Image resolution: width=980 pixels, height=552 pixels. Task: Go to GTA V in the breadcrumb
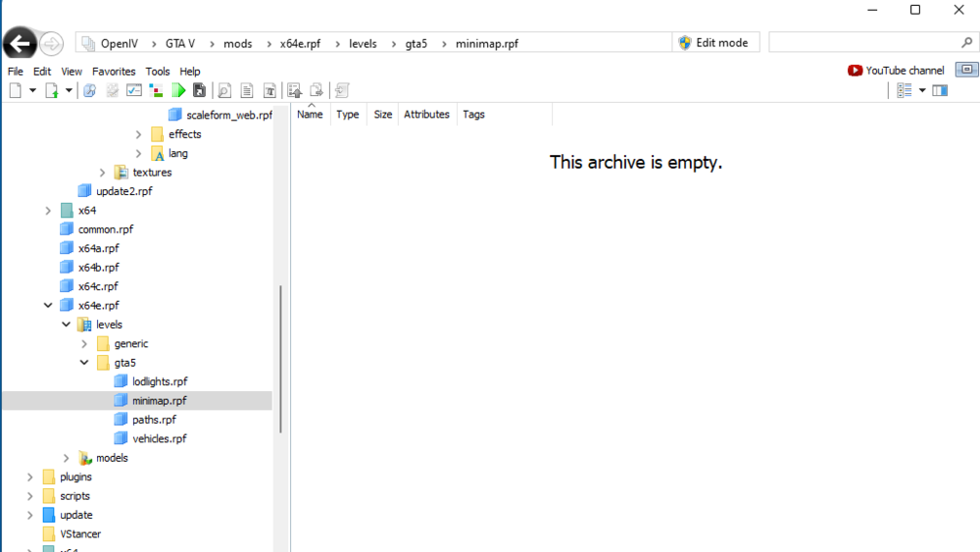point(180,44)
